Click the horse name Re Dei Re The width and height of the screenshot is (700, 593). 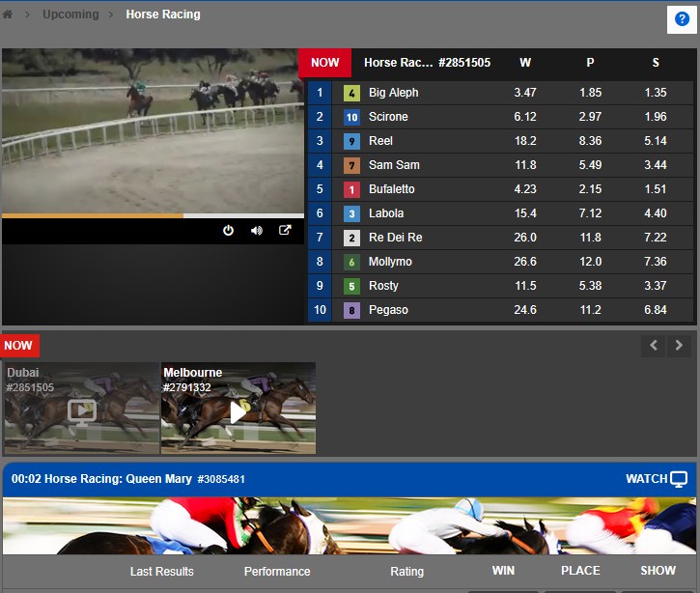395,238
